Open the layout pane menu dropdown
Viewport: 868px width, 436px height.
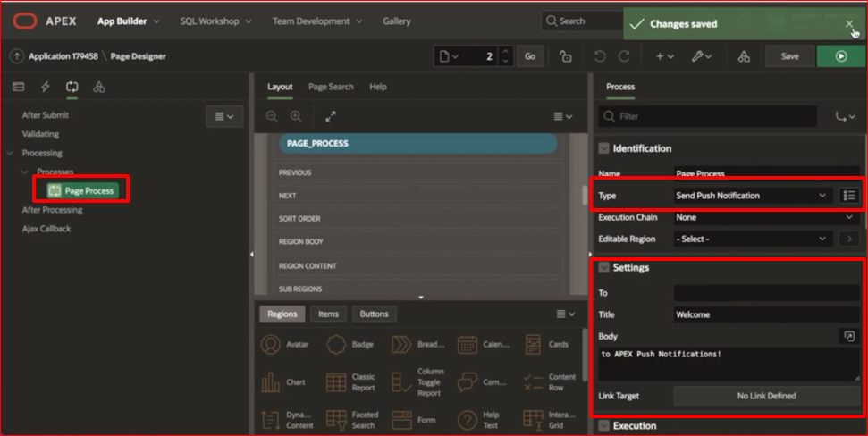coord(563,116)
